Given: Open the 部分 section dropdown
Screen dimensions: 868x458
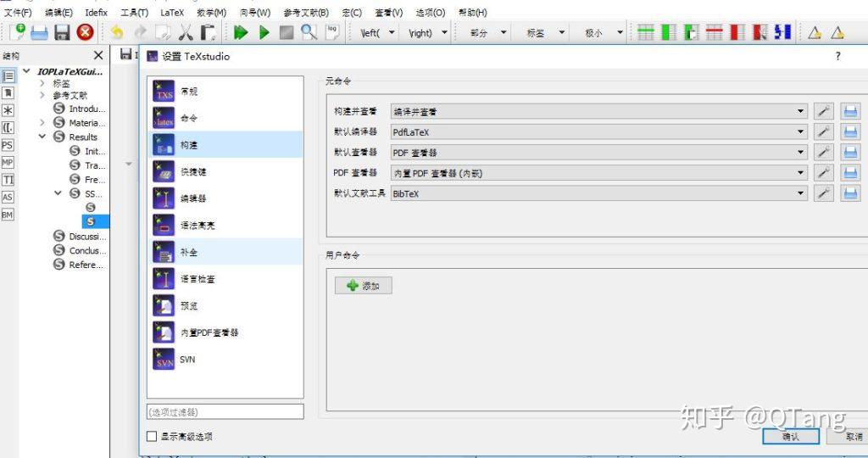Looking at the screenshot, I should click(x=504, y=33).
